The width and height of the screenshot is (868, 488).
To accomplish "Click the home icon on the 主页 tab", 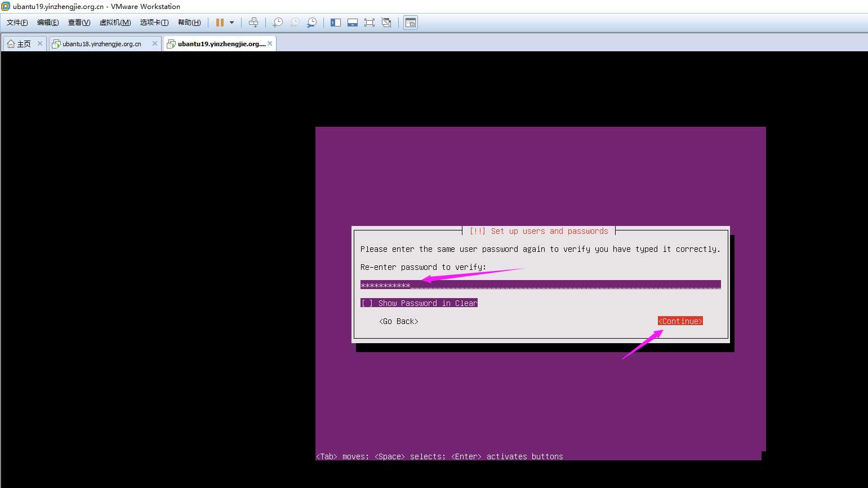I will (x=11, y=44).
